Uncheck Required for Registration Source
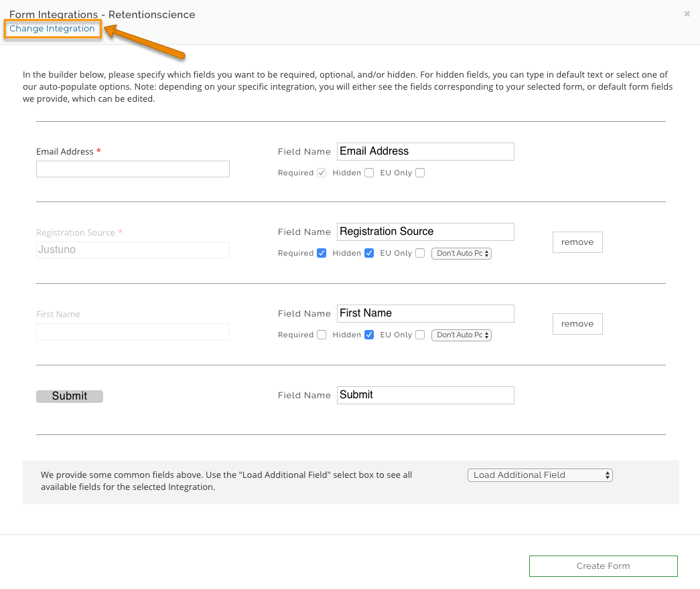The image size is (700, 589). point(322,253)
